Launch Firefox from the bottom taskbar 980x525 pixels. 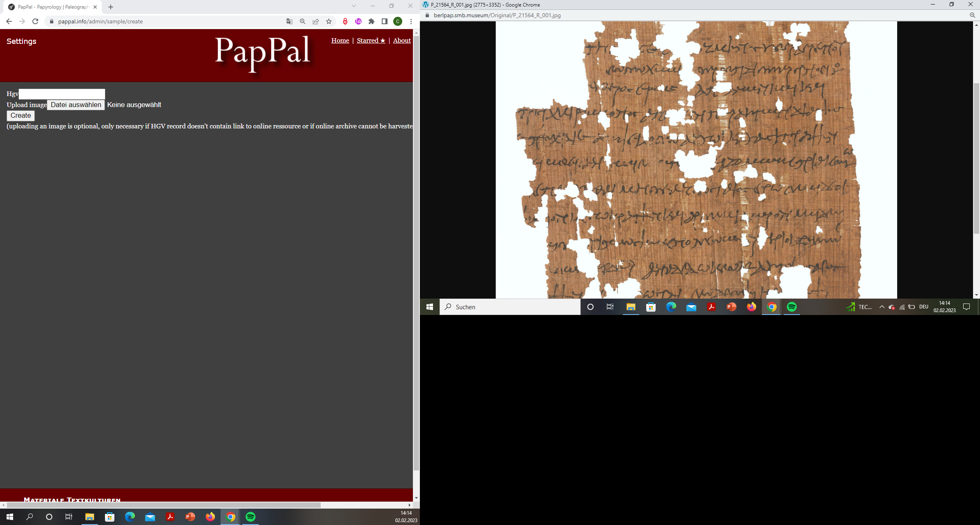210,517
